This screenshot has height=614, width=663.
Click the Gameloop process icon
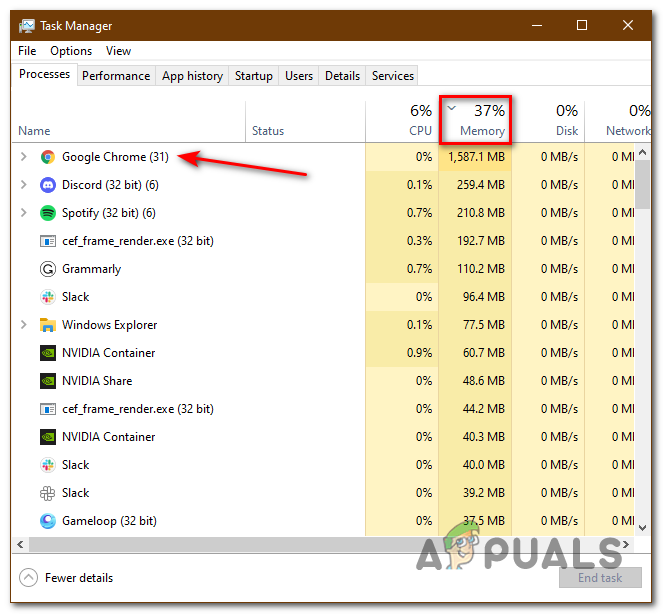(48, 521)
